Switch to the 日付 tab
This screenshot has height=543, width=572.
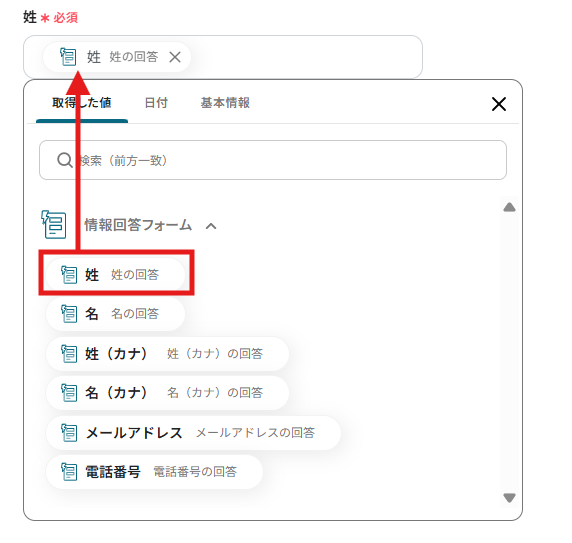click(156, 103)
